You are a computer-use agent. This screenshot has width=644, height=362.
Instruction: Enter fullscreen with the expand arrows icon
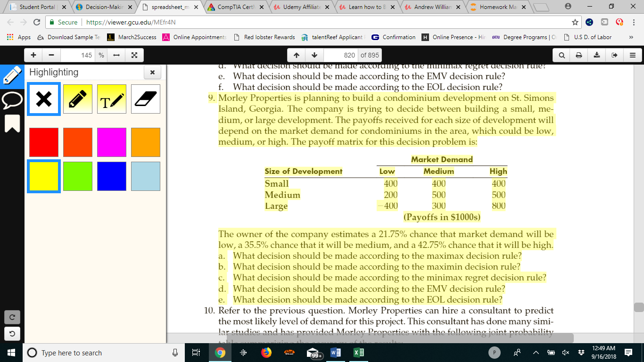tap(134, 55)
